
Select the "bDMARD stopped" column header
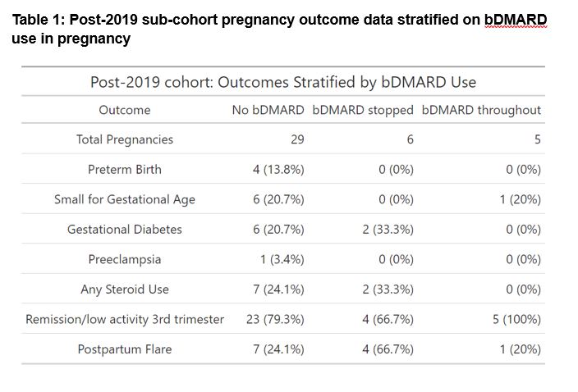coord(362,110)
